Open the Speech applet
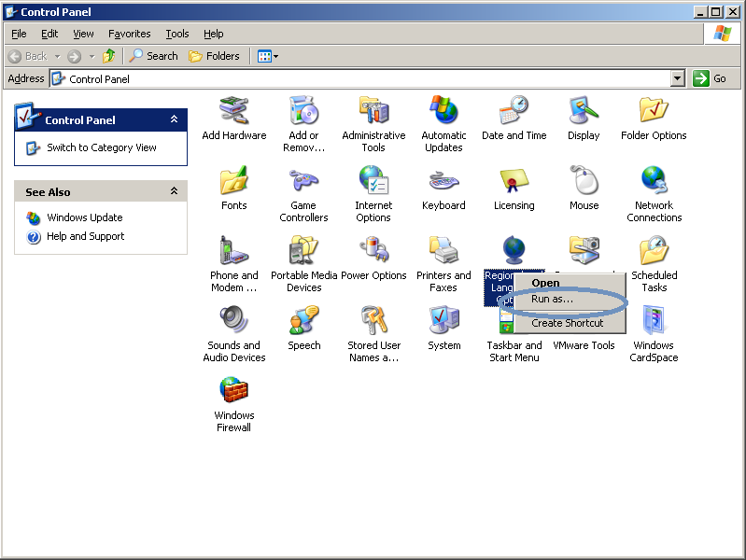The height and width of the screenshot is (560, 746). [303, 320]
